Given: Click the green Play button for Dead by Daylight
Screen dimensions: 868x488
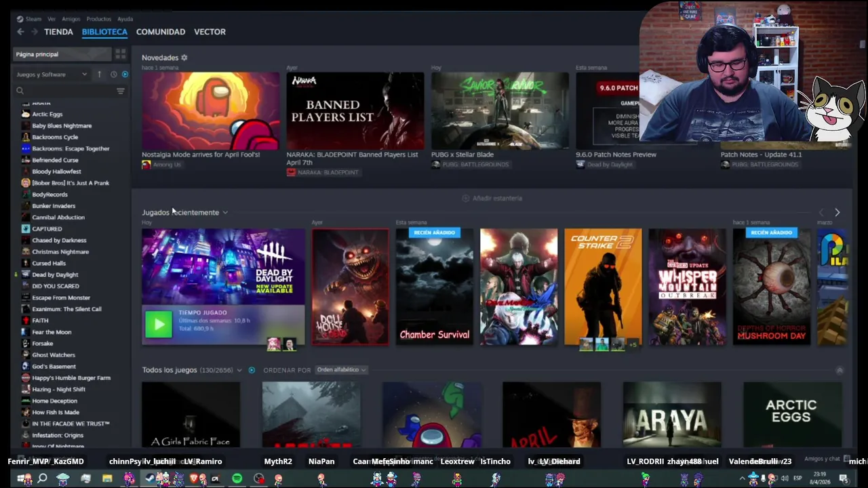Looking at the screenshot, I should pos(159,325).
